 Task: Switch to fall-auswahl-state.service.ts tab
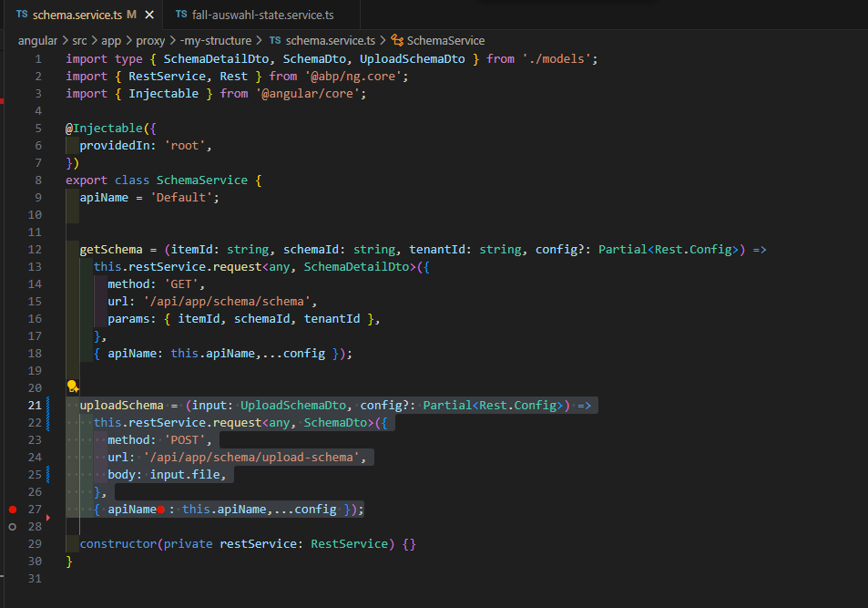(262, 15)
